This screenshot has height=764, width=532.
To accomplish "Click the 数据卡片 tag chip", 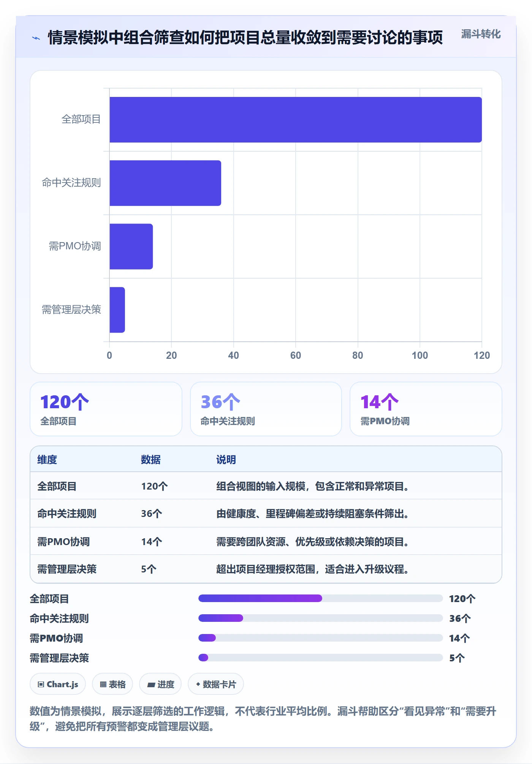I will coord(216,684).
